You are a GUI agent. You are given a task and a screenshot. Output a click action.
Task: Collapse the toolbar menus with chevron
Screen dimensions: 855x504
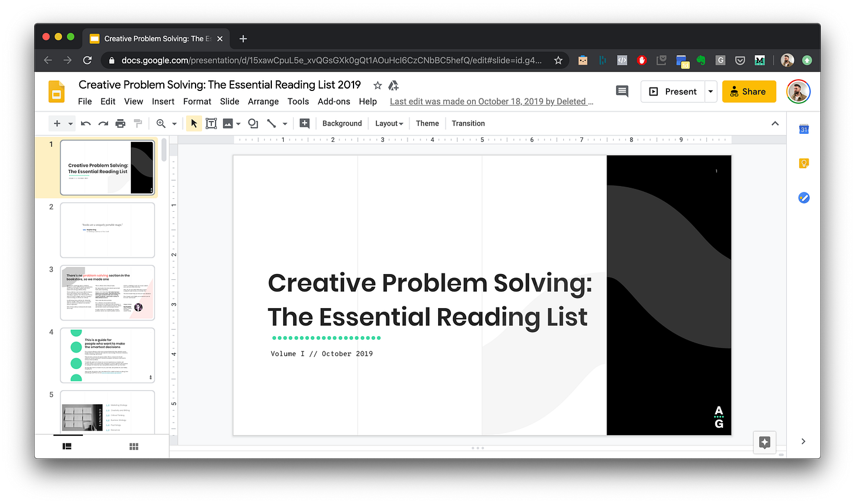[775, 123]
